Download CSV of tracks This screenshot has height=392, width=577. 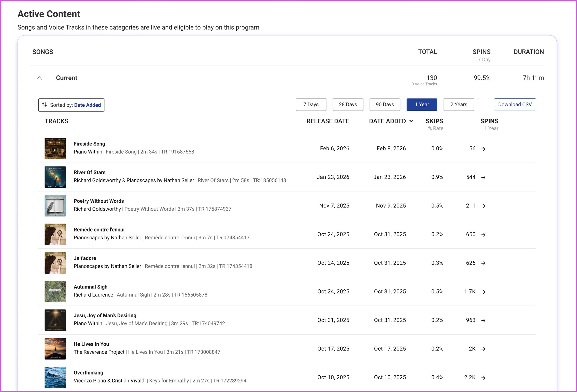[x=515, y=104]
